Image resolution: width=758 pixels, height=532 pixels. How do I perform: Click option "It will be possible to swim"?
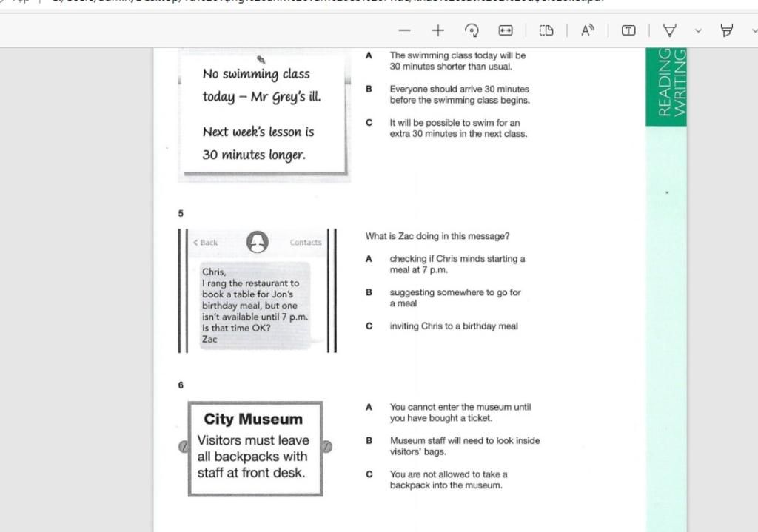pos(458,128)
